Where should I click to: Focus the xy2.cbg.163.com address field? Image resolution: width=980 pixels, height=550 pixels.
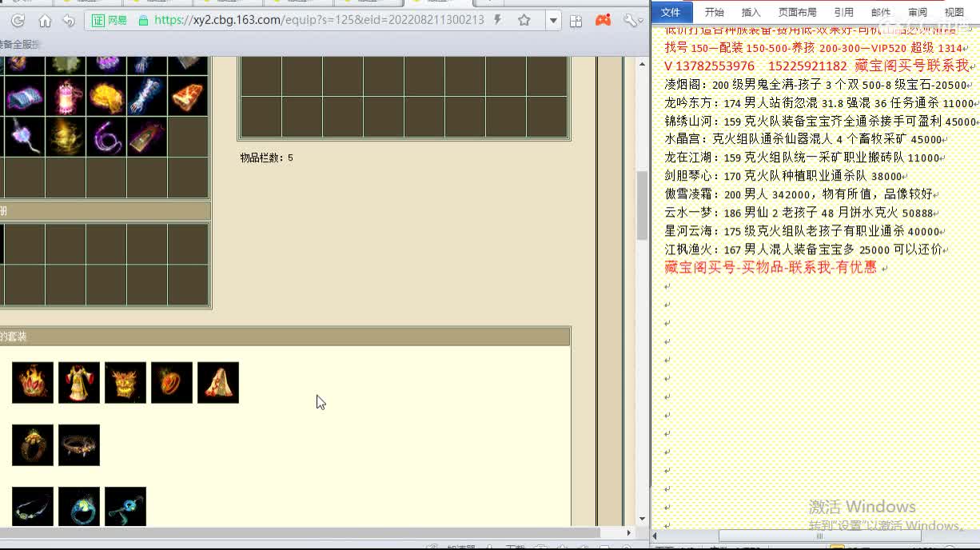point(319,20)
